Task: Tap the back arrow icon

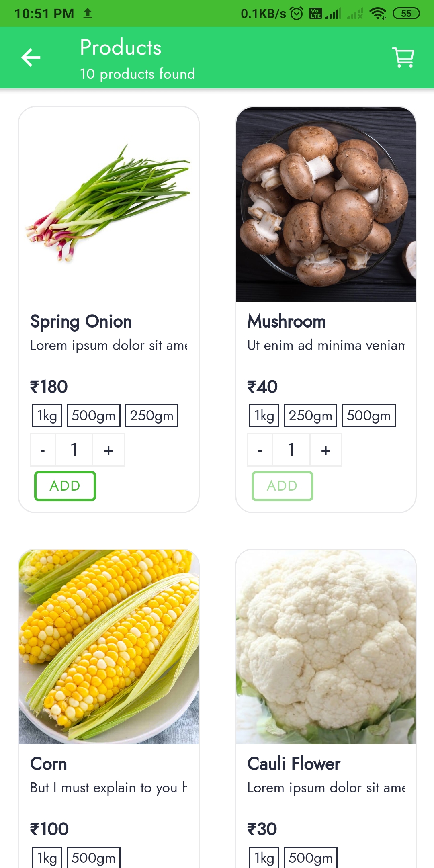Action: pyautogui.click(x=31, y=57)
